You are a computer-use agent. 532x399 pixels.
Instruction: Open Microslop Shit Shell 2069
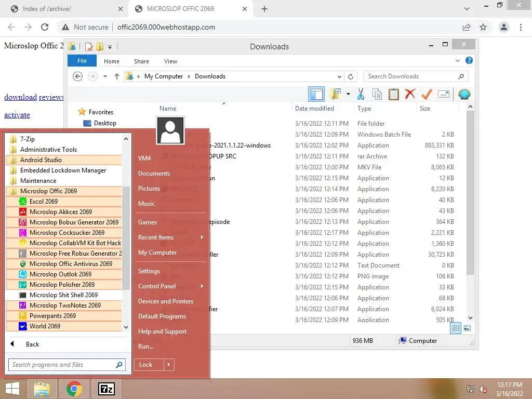click(x=64, y=295)
